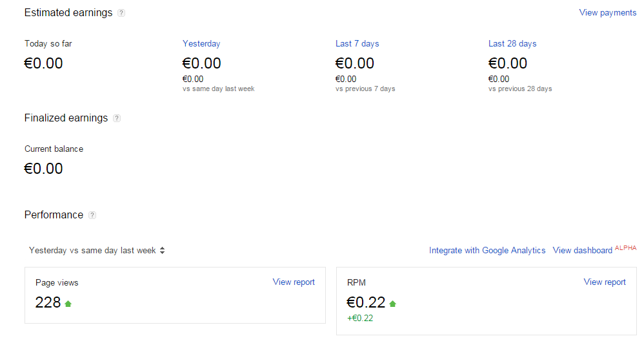Click the green up arrow beside Page views count
The width and height of the screenshot is (644, 356).
68,304
